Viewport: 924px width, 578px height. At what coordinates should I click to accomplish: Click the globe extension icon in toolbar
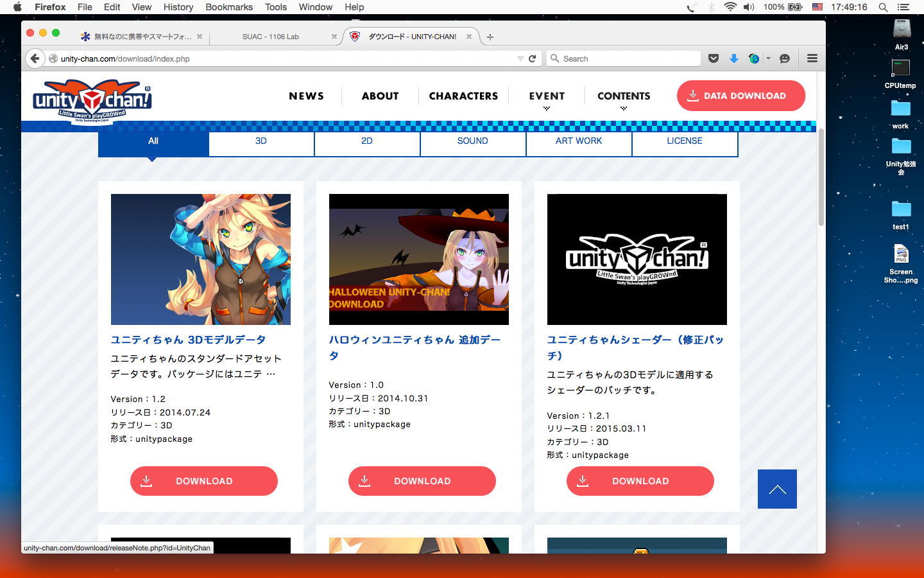[x=754, y=58]
